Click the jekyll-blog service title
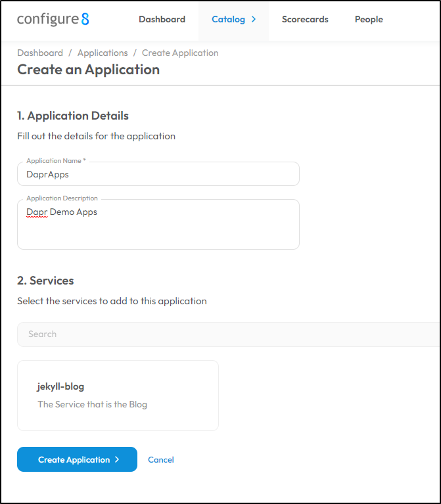The image size is (441, 504). (60, 386)
